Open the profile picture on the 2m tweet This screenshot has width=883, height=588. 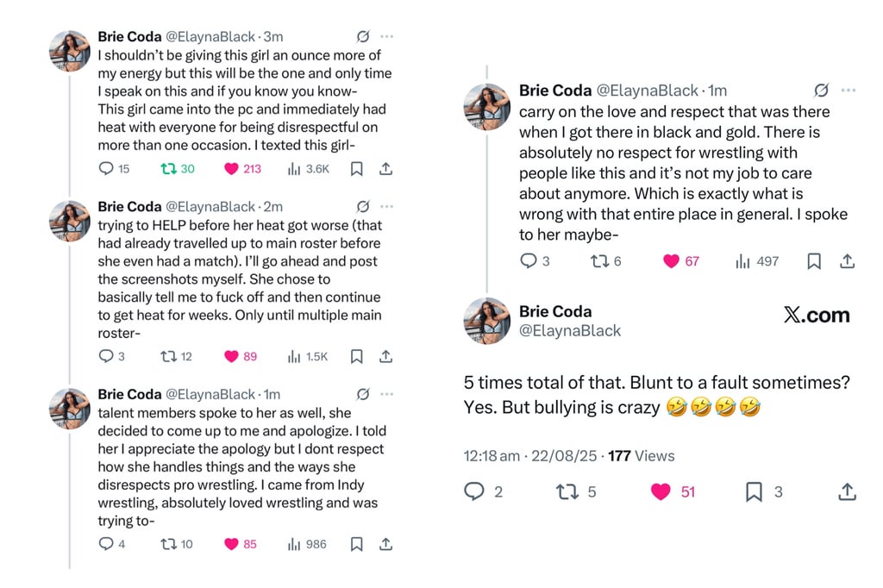point(70,222)
